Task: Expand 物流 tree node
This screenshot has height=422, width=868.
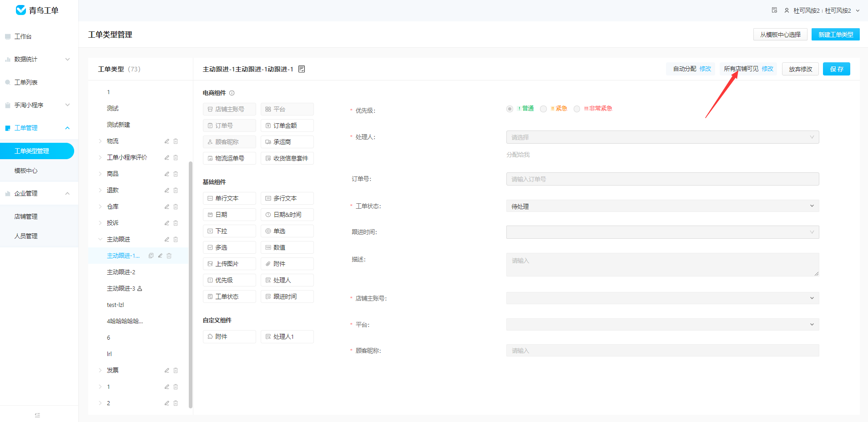Action: pos(100,141)
